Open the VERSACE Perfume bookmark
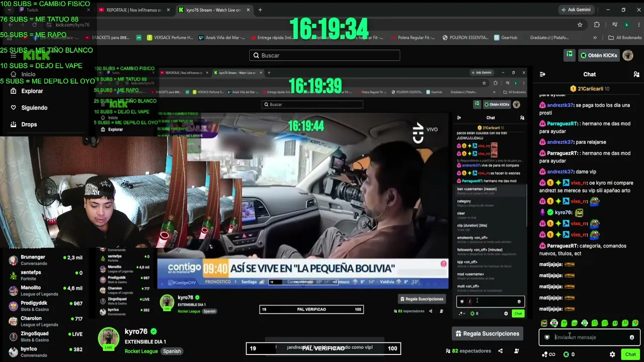This screenshot has height=362, width=644. (x=170, y=37)
